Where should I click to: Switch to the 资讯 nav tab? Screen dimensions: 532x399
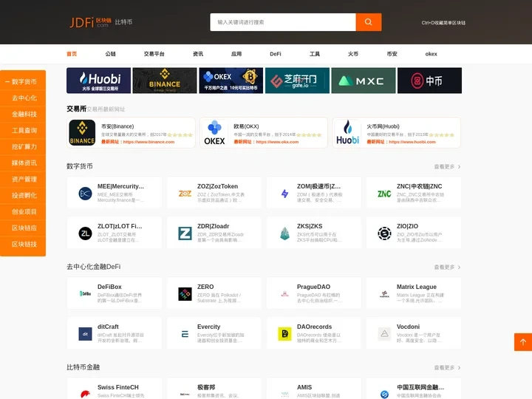point(198,54)
